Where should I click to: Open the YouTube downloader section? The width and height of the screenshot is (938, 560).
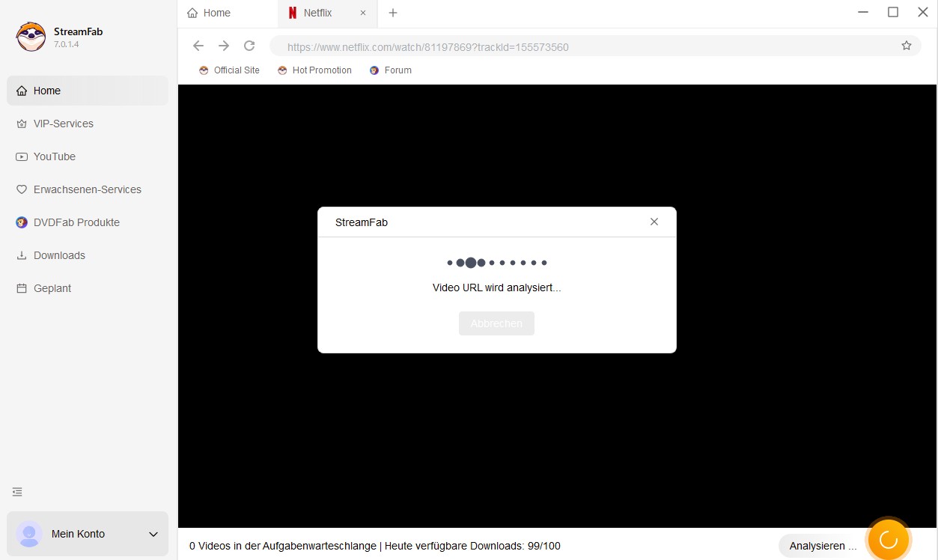click(x=53, y=156)
